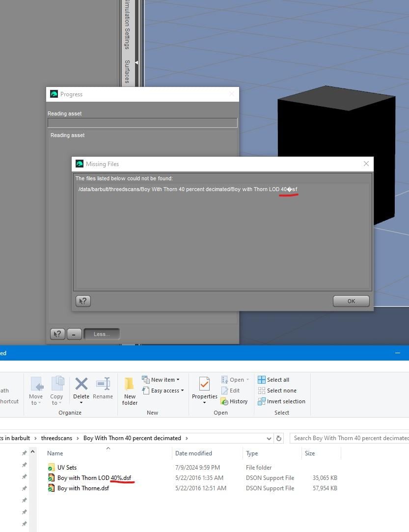Click the missing file path text in dialog
The height and width of the screenshot is (532, 409).
click(188, 189)
